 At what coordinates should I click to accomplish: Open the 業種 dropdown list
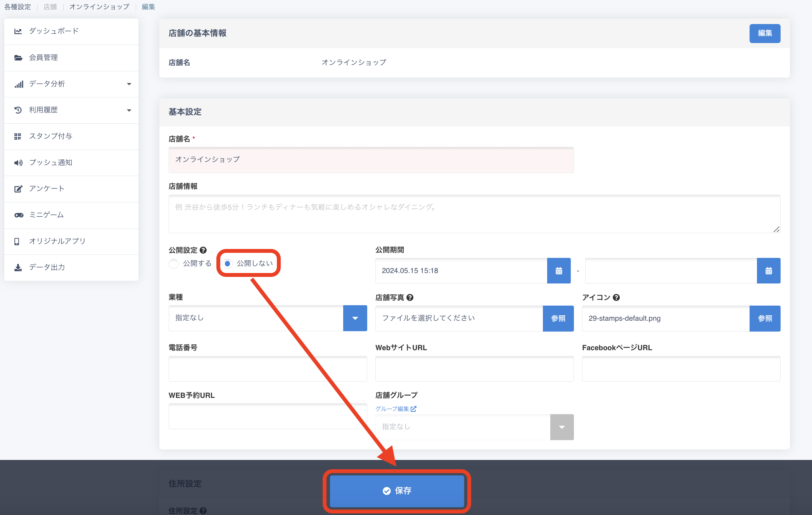click(355, 318)
